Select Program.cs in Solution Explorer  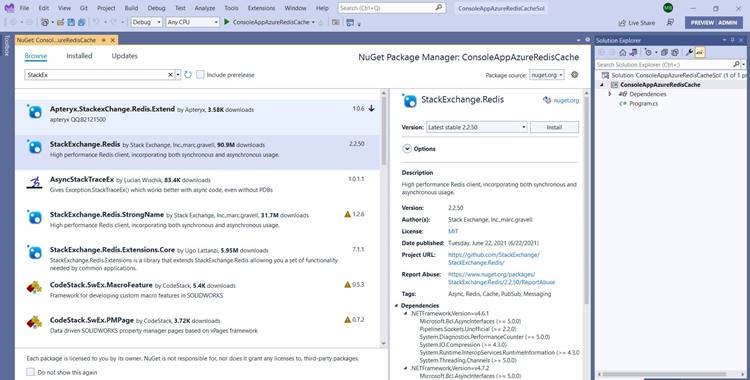tap(643, 103)
